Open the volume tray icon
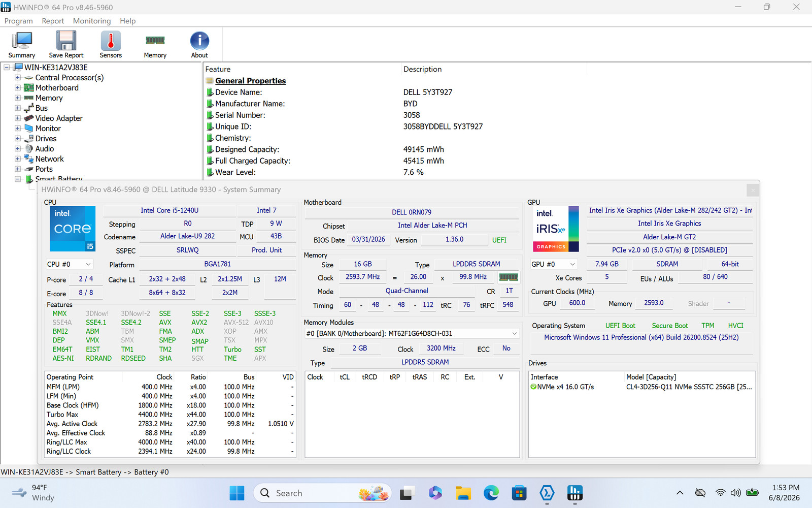 [736, 493]
